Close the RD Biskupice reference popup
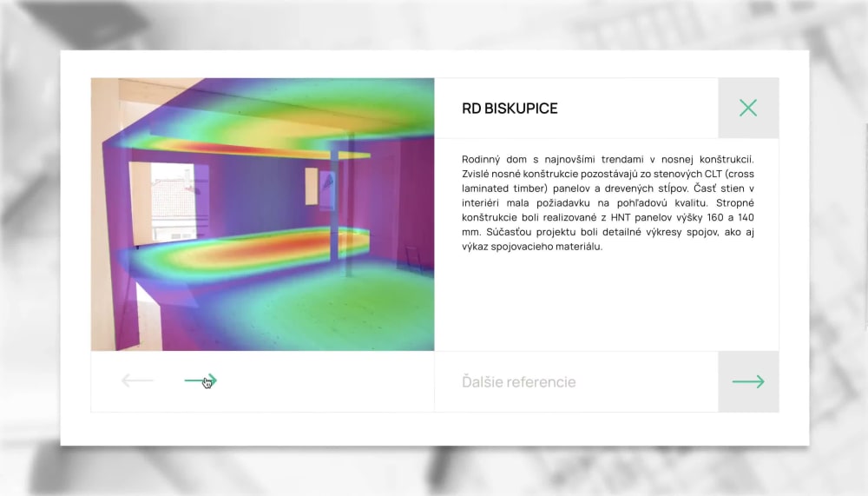Screen dimensions: 868x496 tap(748, 108)
